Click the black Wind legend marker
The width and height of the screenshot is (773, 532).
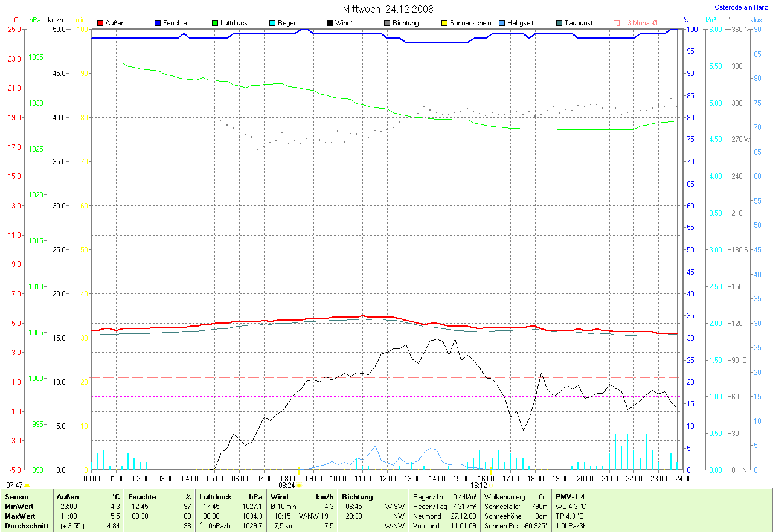(330, 23)
